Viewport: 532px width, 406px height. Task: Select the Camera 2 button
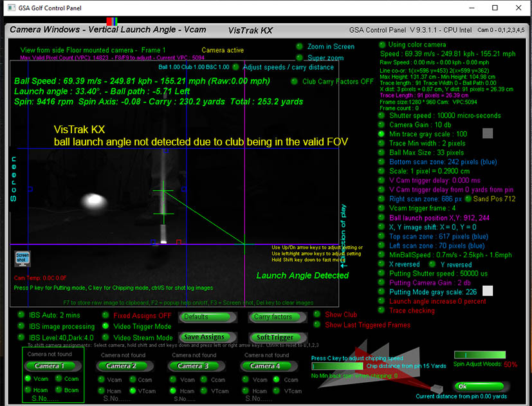tap(125, 366)
